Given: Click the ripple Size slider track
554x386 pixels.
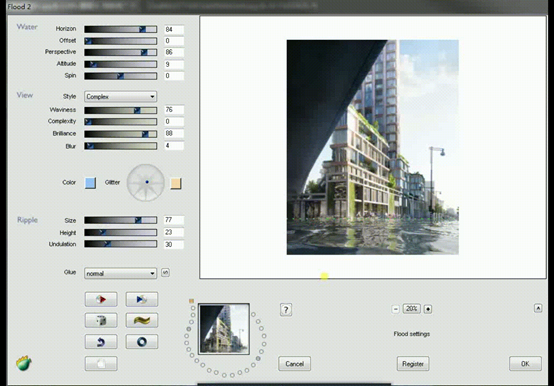Looking at the screenshot, I should pos(120,220).
